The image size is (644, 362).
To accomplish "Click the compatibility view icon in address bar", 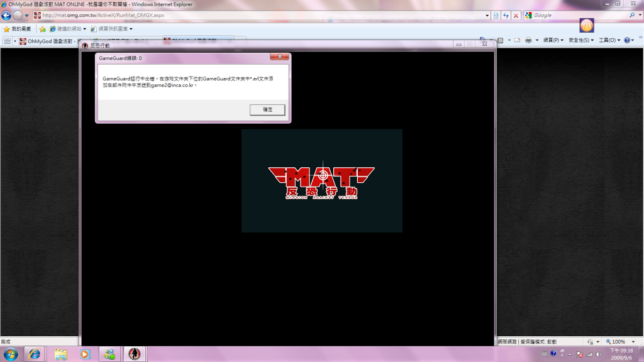I will pos(496,15).
